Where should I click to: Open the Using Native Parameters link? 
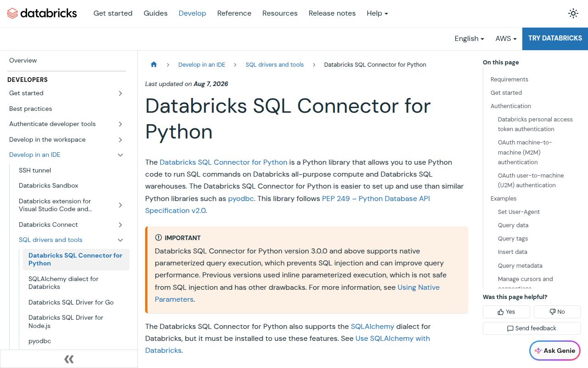297,293
